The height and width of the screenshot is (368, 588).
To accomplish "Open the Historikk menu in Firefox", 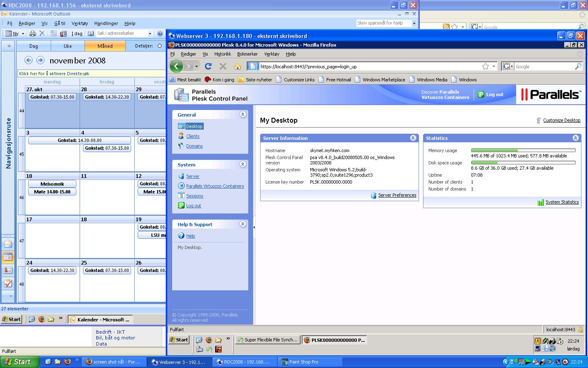I will [x=223, y=54].
